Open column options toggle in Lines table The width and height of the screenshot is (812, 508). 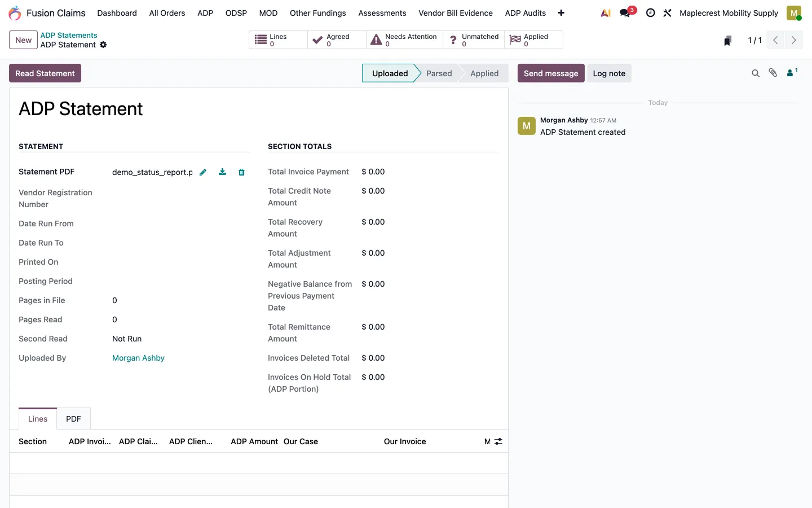coord(498,441)
